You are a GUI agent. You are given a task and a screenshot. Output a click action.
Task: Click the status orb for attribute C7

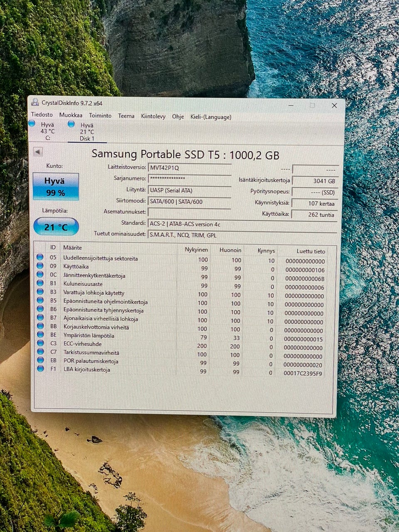(40, 351)
